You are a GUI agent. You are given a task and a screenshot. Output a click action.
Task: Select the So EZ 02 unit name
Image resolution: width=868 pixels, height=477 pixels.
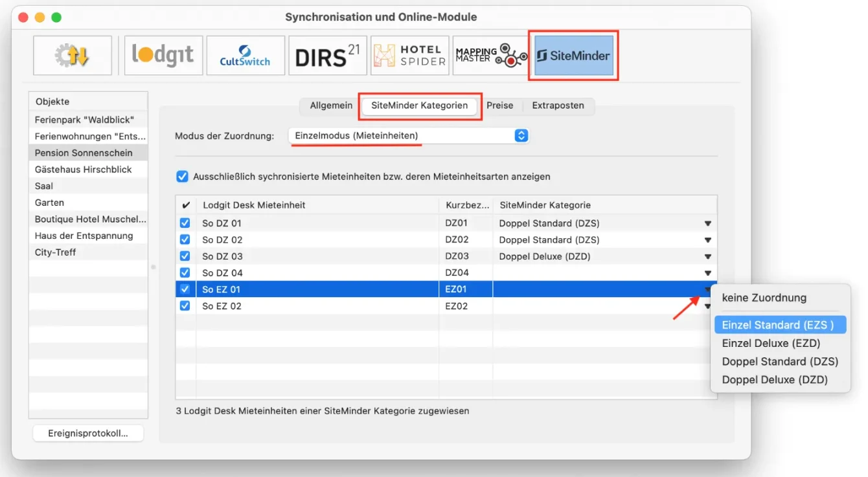(x=222, y=306)
